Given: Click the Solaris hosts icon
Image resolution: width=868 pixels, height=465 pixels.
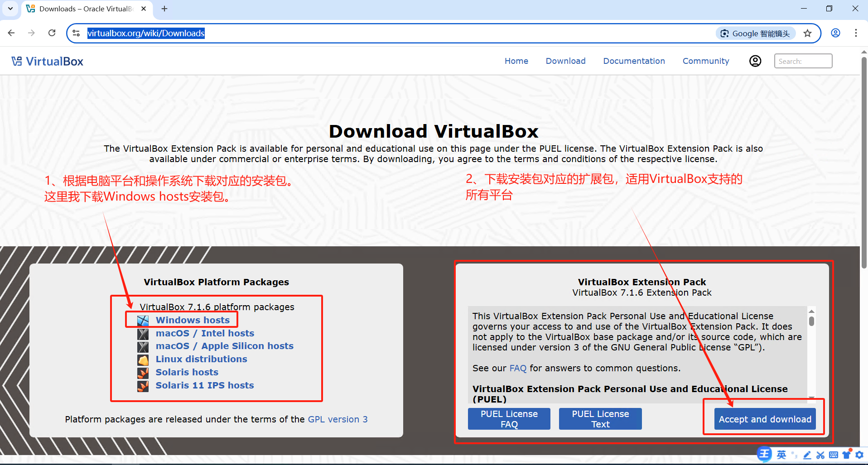Looking at the screenshot, I should (x=143, y=373).
